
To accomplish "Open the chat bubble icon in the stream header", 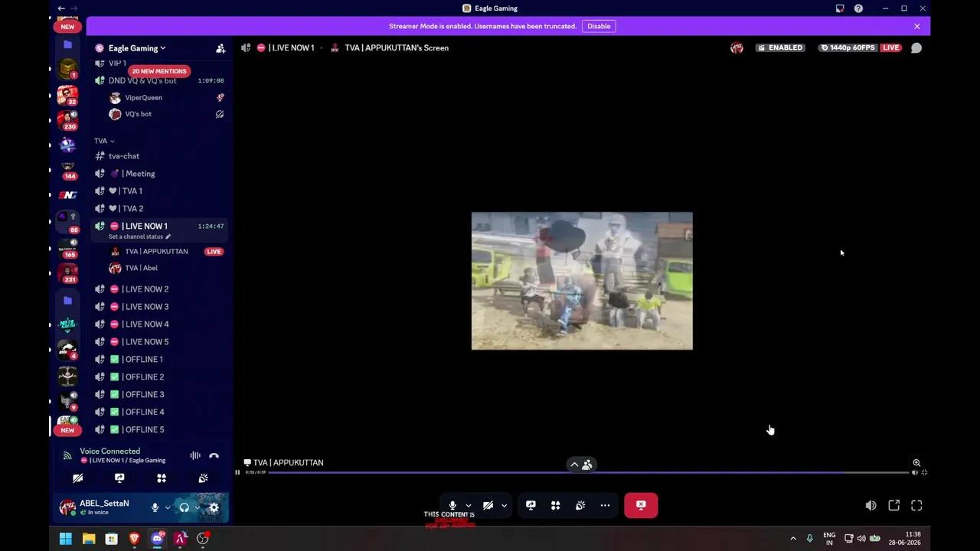I will pyautogui.click(x=916, y=47).
